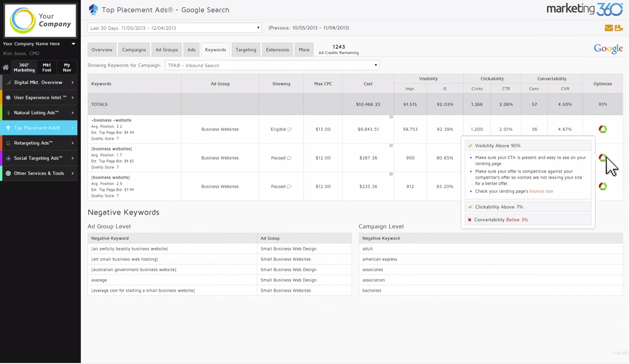Click the green checkmark beside Visibility Above 90%
Viewport: 630px width, 364px height.
[x=470, y=145]
